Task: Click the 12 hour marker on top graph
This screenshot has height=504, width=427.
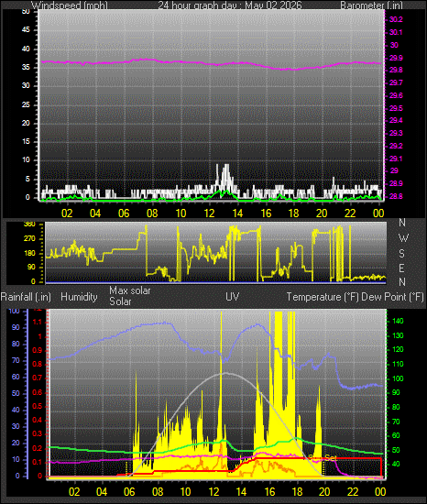Action: pyautogui.click(x=209, y=214)
